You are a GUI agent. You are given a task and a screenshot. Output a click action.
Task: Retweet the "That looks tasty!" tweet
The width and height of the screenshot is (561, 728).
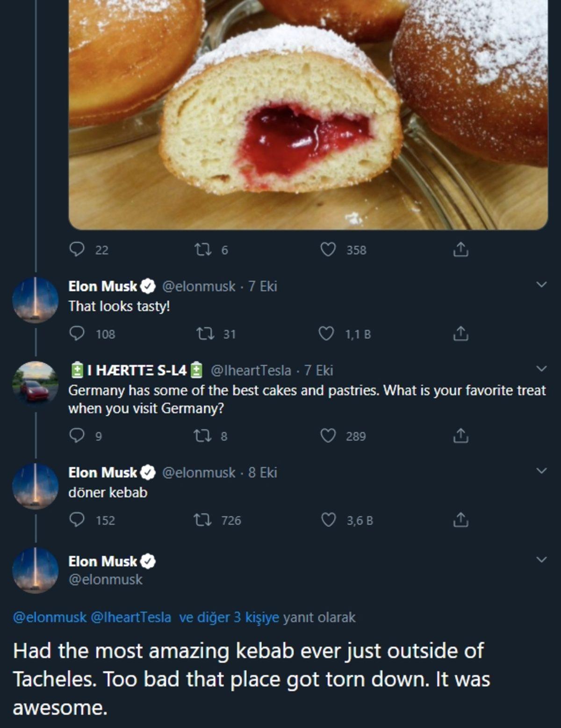pos(204,334)
